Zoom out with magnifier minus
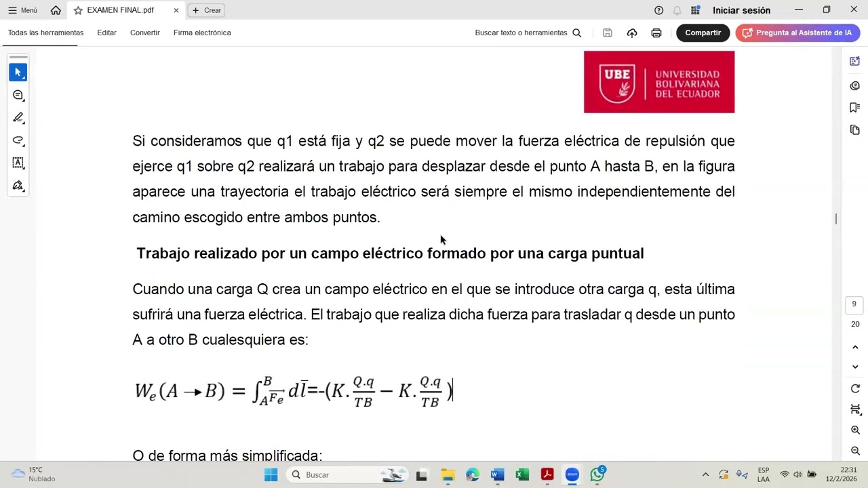 (x=855, y=451)
